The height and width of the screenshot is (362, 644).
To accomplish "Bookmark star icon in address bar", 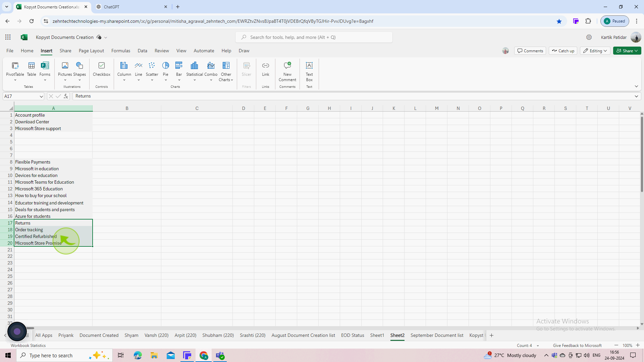I will click(x=559, y=21).
